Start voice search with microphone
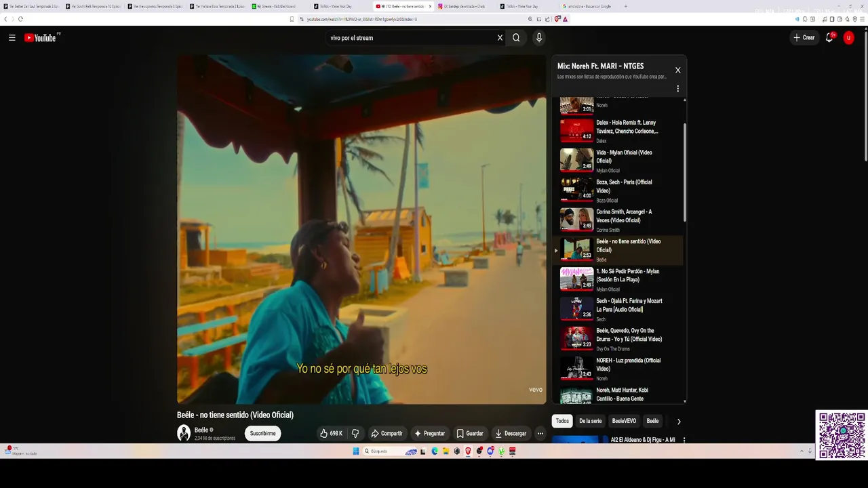 539,38
